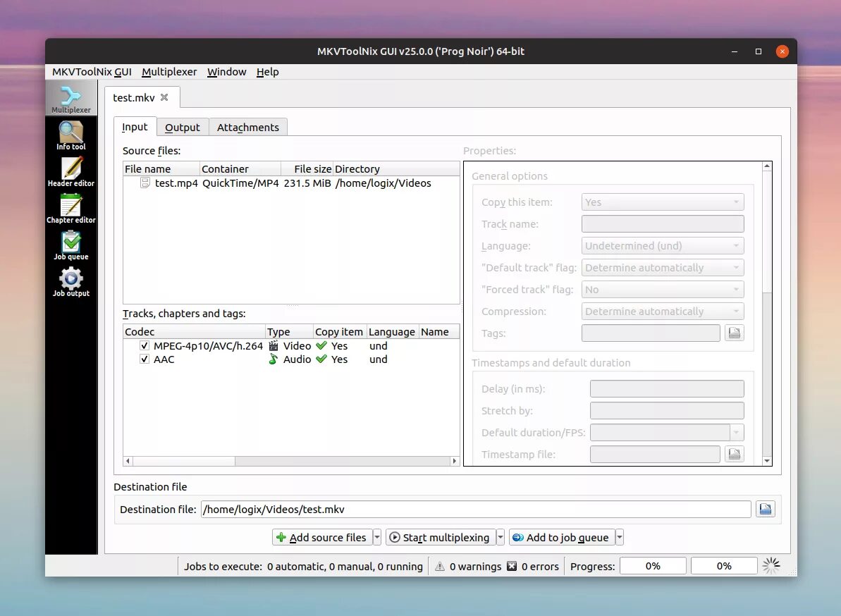This screenshot has width=841, height=616.
Task: Sort tracks by Codec column header
Action: click(x=194, y=332)
